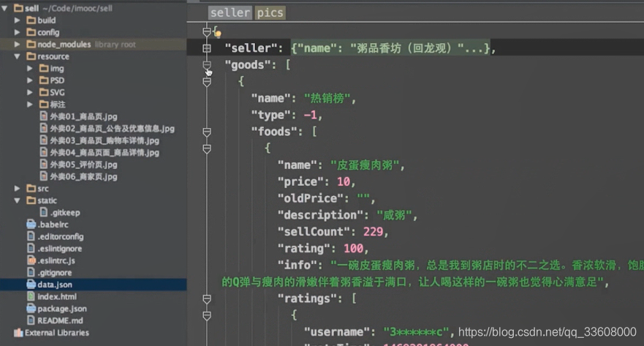644x346 pixels.
Task: Click the username value "3******c"
Action: pos(417,332)
